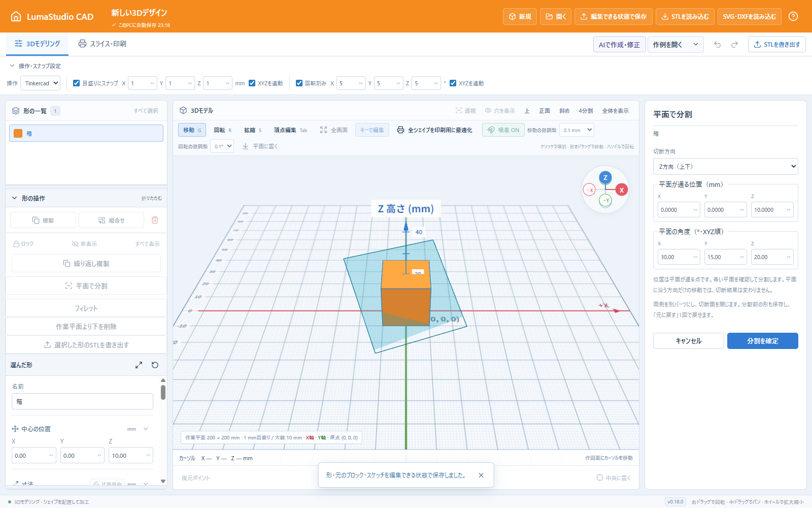The width and height of the screenshot is (812, 508).
Task: Select the 3Dモデリング tab
Action: tap(37, 44)
